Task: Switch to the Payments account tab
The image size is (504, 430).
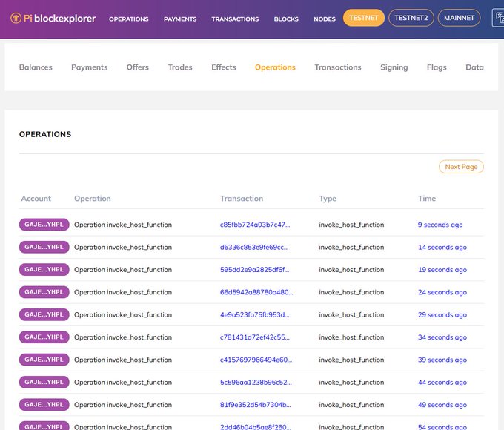Action: pos(90,67)
